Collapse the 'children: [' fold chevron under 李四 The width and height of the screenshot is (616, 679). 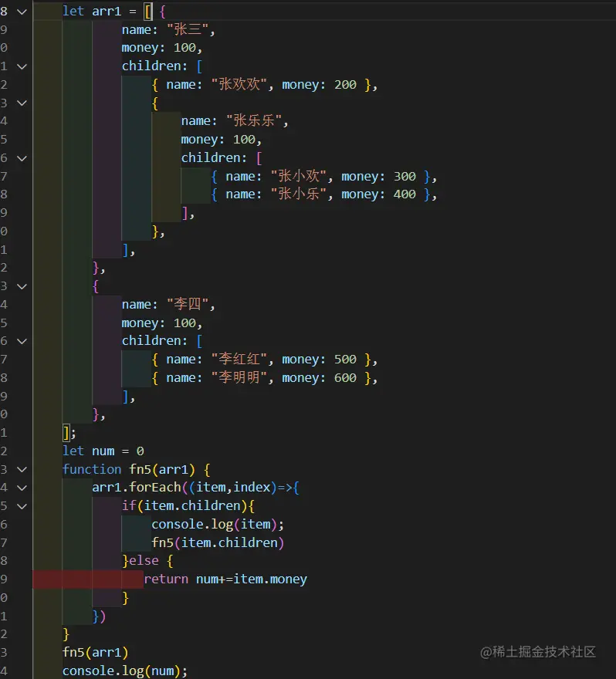(22, 341)
